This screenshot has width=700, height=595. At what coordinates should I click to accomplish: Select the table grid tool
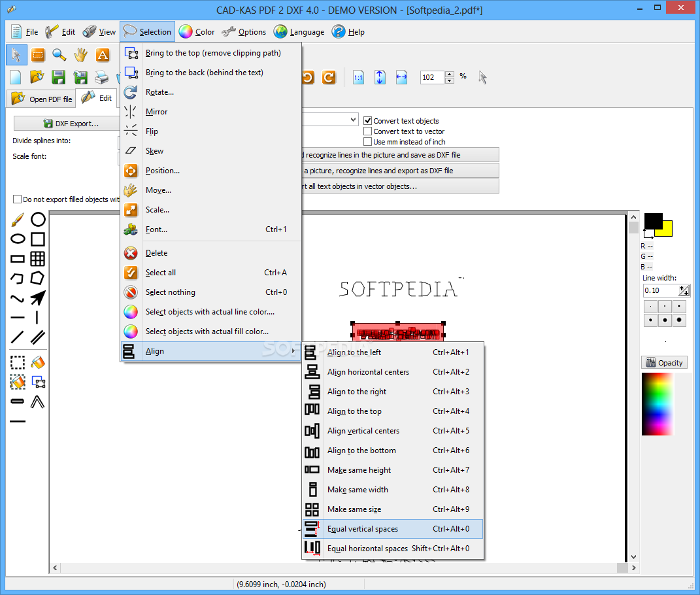(38, 259)
